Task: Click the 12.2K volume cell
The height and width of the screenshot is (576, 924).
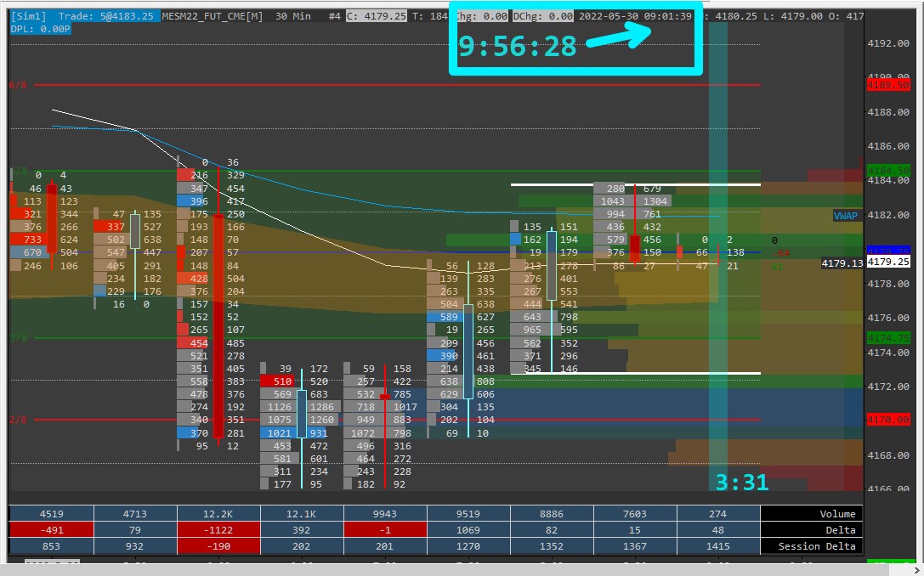Action: [218, 514]
